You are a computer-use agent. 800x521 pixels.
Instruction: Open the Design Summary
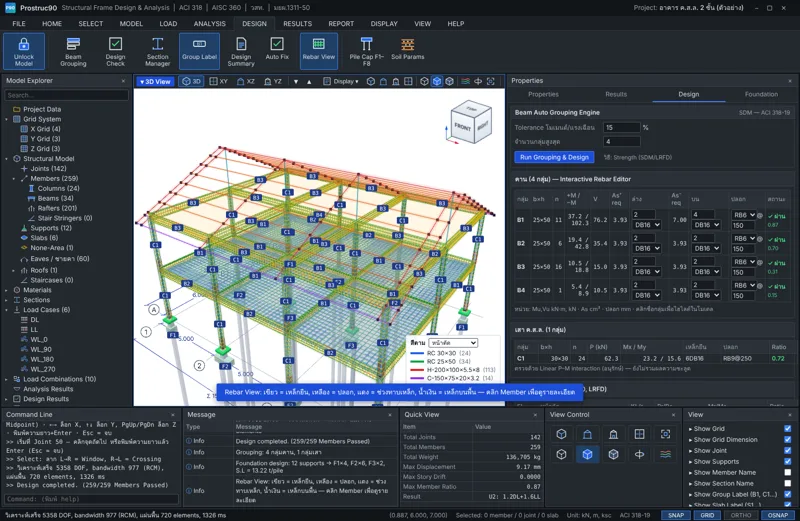point(241,51)
